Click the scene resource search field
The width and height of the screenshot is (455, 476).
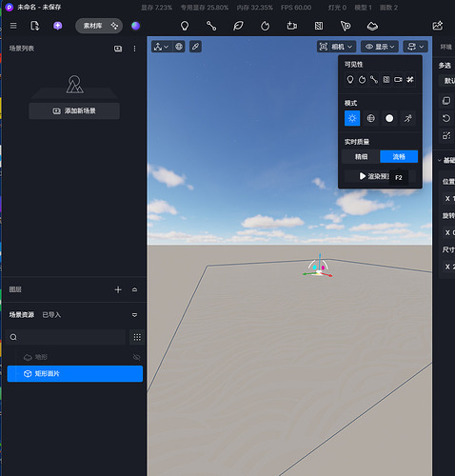[x=67, y=337]
